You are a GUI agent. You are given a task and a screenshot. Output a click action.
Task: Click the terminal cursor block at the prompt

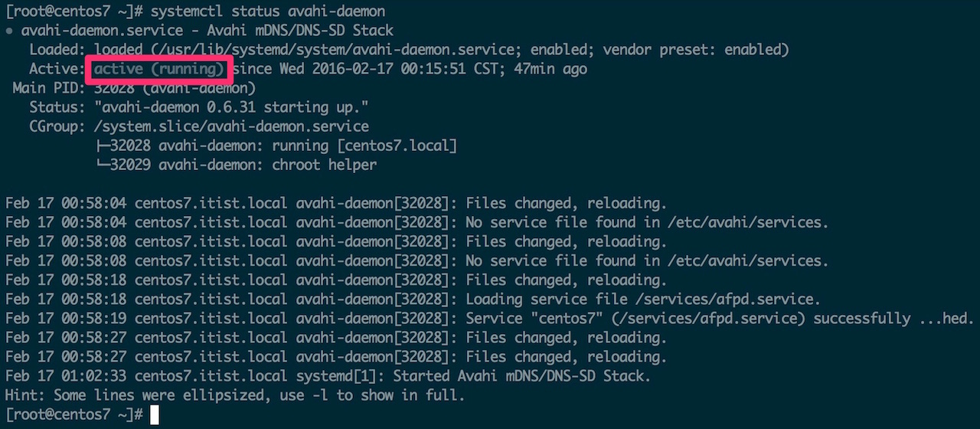(x=155, y=414)
